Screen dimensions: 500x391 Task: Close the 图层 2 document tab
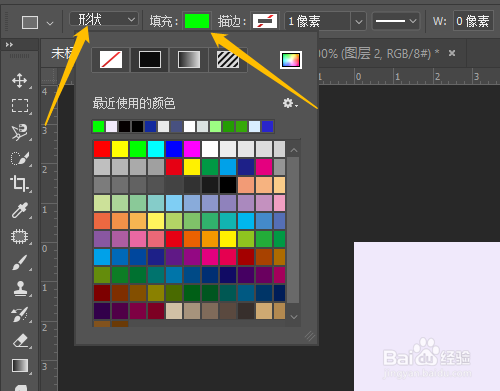pyautogui.click(x=452, y=53)
